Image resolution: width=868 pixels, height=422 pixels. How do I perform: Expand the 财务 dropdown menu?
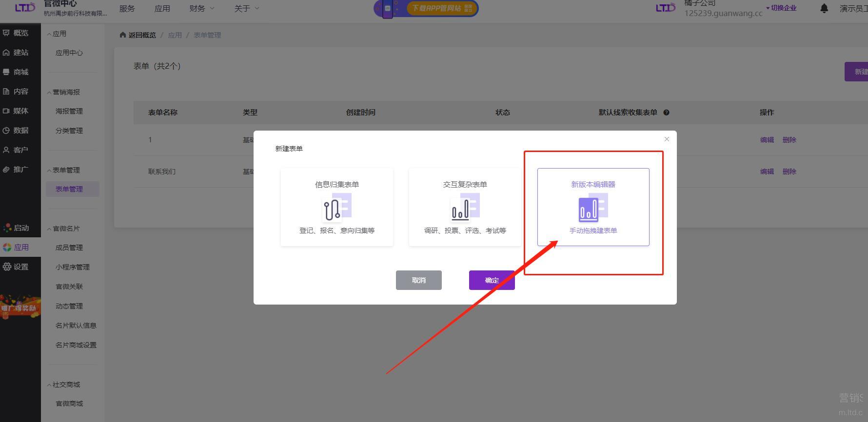(201, 8)
